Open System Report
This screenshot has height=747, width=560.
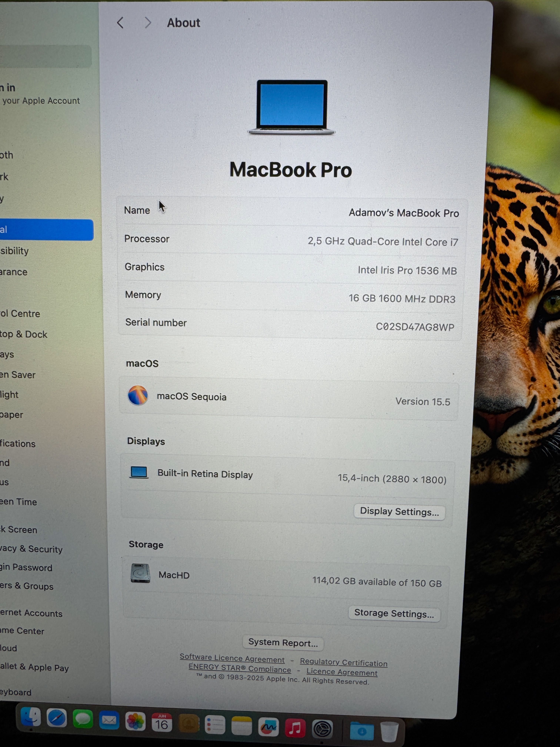pyautogui.click(x=283, y=643)
